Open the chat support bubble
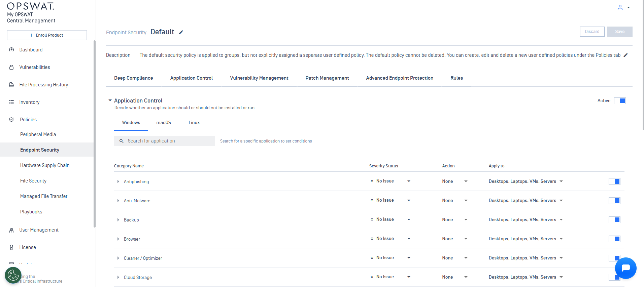 click(625, 268)
